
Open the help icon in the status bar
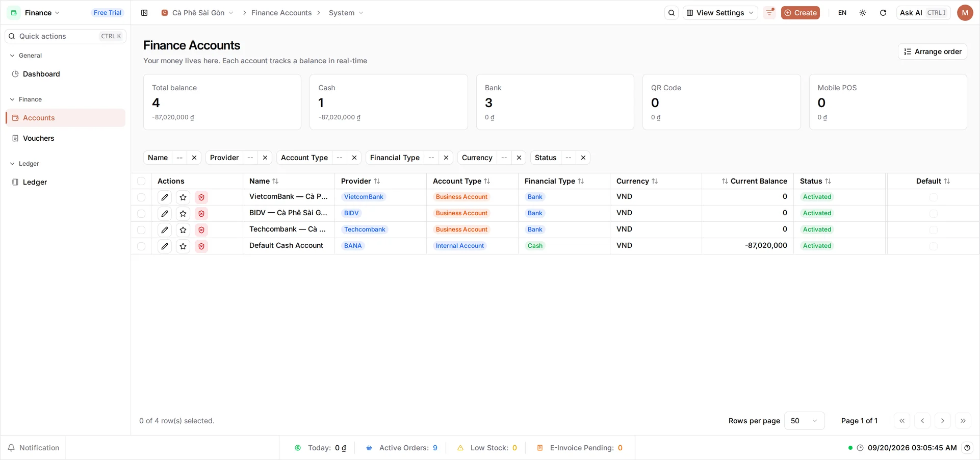click(x=967, y=448)
